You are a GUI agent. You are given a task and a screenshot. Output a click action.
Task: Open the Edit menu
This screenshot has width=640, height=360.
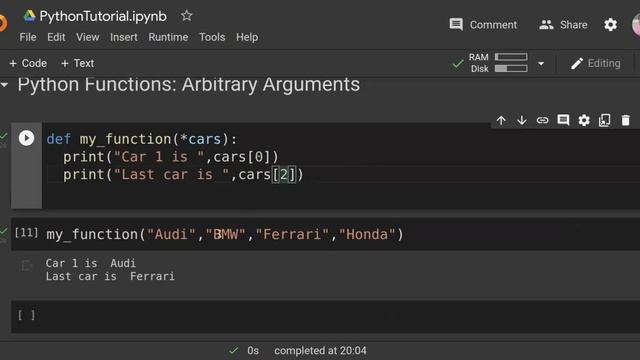tap(56, 37)
